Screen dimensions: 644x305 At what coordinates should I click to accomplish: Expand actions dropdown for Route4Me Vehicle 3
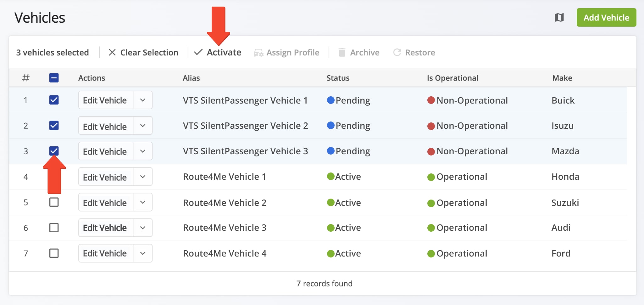143,228
